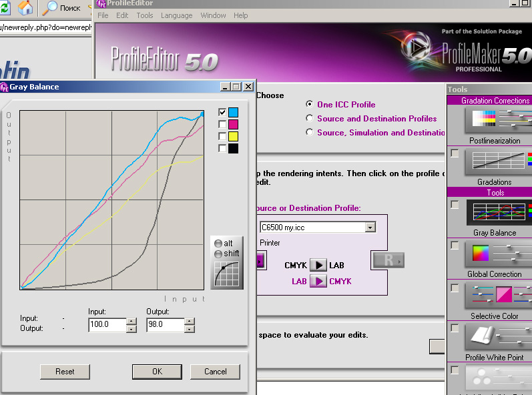Image resolution: width=532 pixels, height=395 pixels.
Task: Click the curve shape icon below shift
Action: point(227,274)
